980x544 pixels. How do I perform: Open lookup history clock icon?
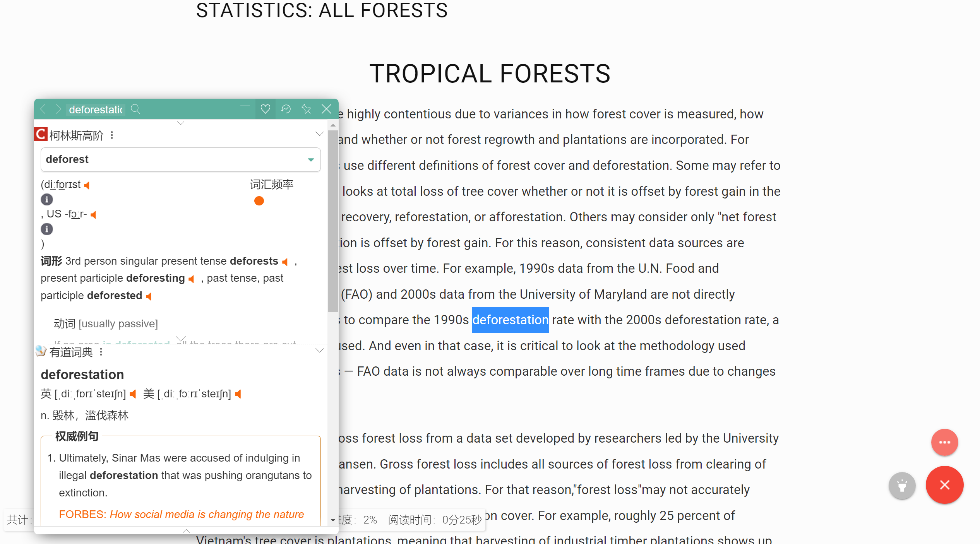point(286,109)
